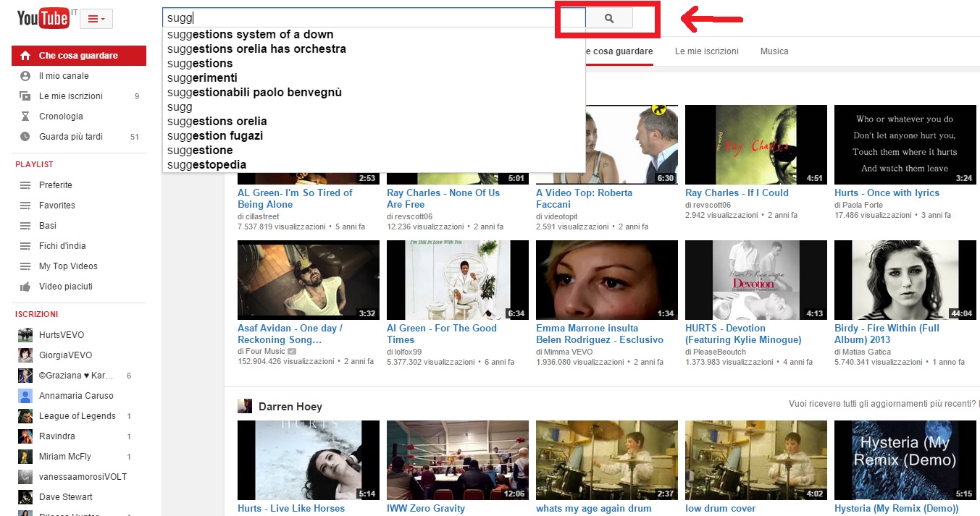Click the GiorgiaVEVO channel avatar

(x=25, y=355)
